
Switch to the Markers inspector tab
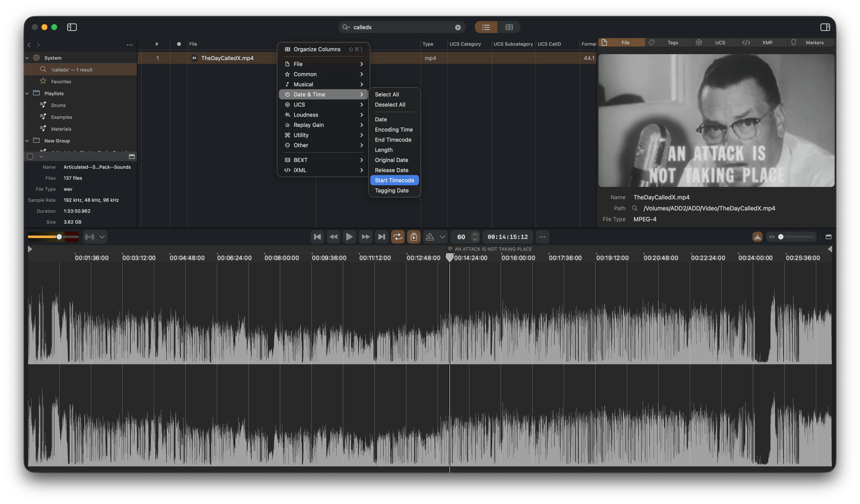(811, 43)
